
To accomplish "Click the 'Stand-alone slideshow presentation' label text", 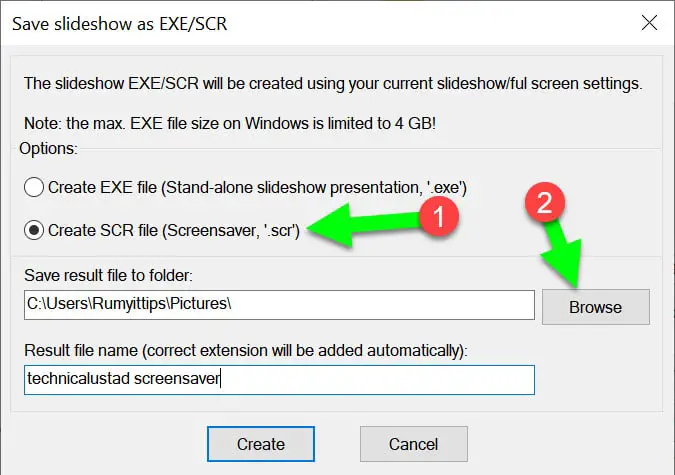I will (x=300, y=186).
